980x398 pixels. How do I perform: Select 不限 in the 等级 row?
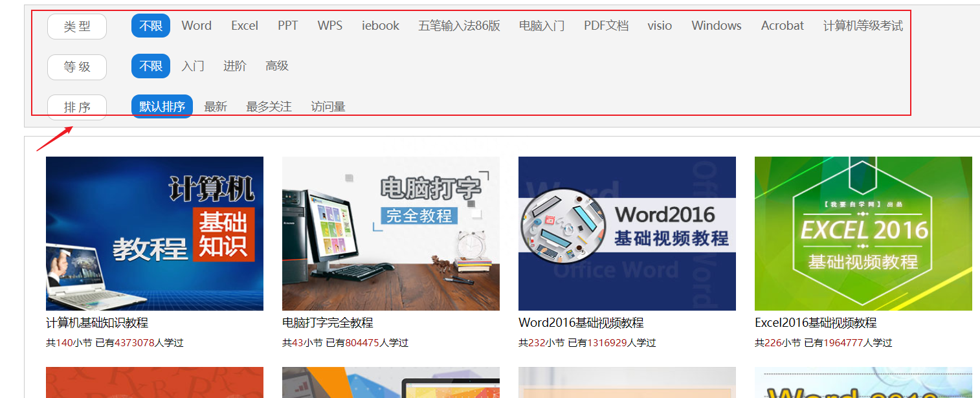(x=151, y=66)
